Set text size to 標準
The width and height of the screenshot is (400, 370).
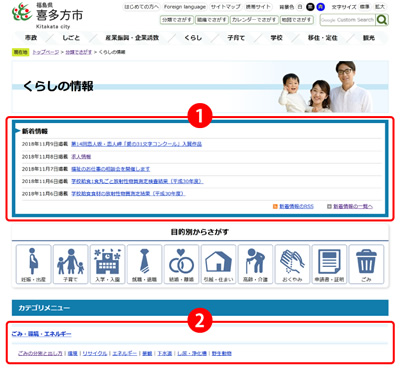click(365, 7)
